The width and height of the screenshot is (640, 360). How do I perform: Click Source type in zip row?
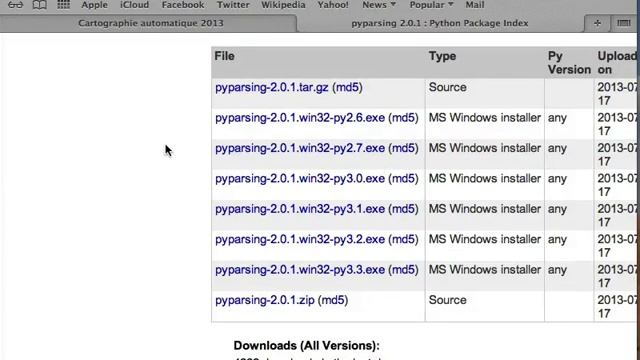click(x=447, y=300)
